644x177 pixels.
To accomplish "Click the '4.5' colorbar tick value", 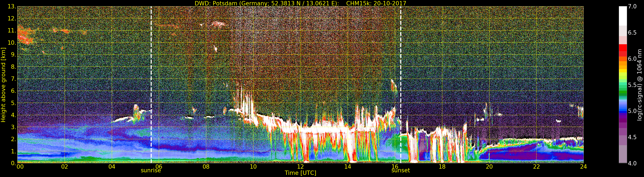I will pos(632,137).
